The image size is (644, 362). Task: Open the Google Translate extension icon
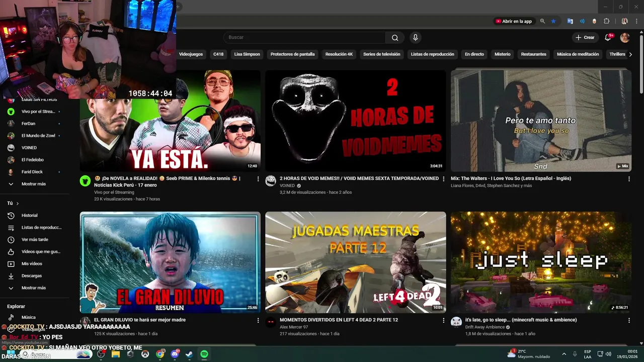(570, 21)
